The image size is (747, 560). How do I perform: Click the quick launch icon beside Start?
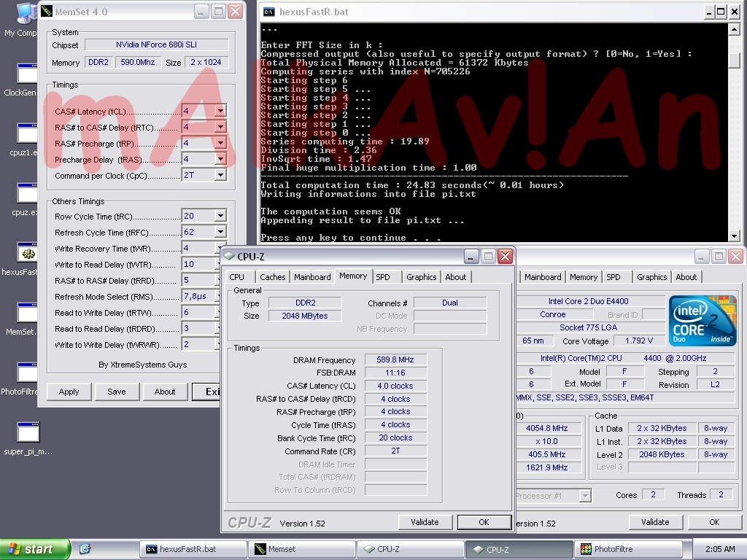click(85, 549)
